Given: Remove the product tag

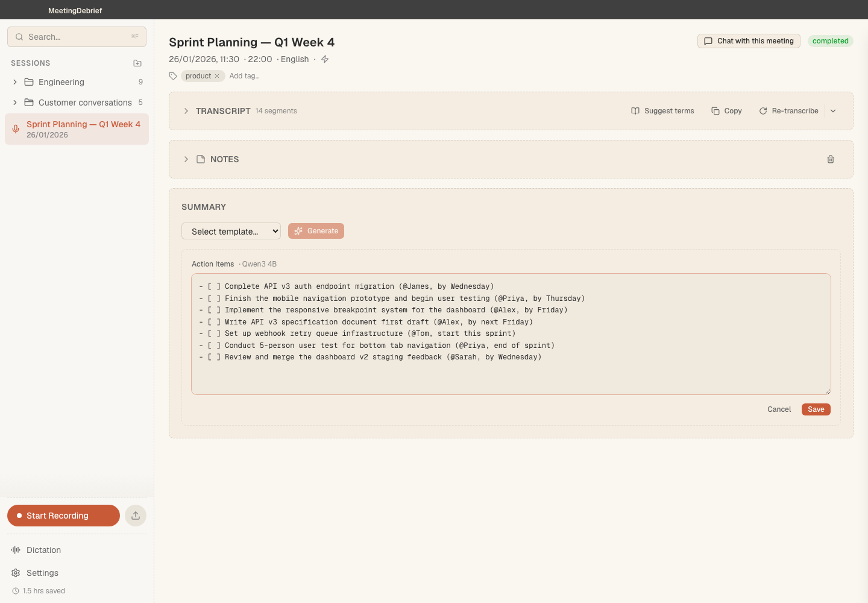Looking at the screenshot, I should point(217,76).
